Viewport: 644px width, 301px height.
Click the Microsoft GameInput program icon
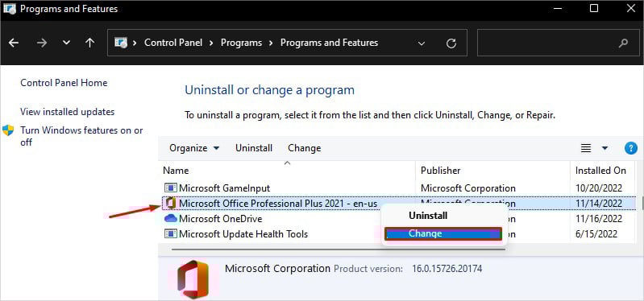(x=170, y=188)
